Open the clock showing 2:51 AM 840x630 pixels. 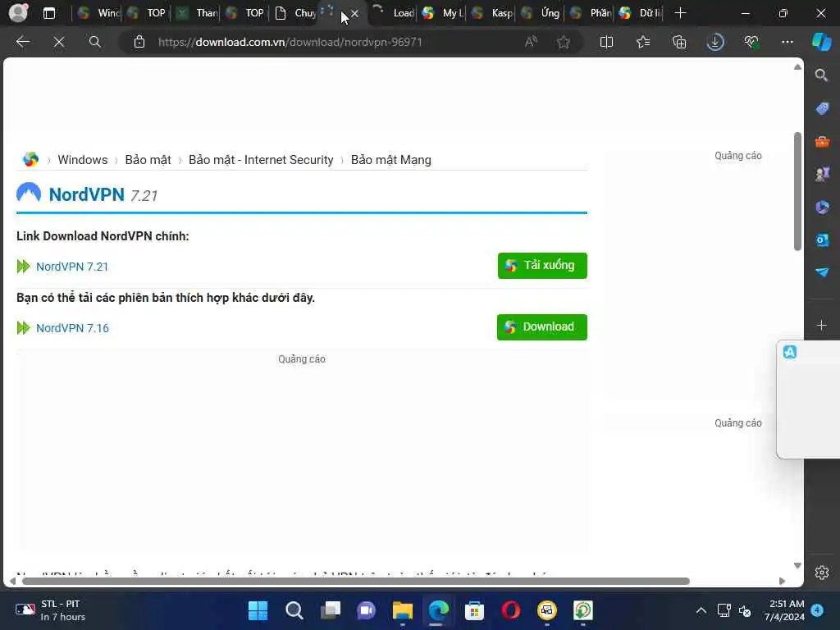[x=783, y=610]
